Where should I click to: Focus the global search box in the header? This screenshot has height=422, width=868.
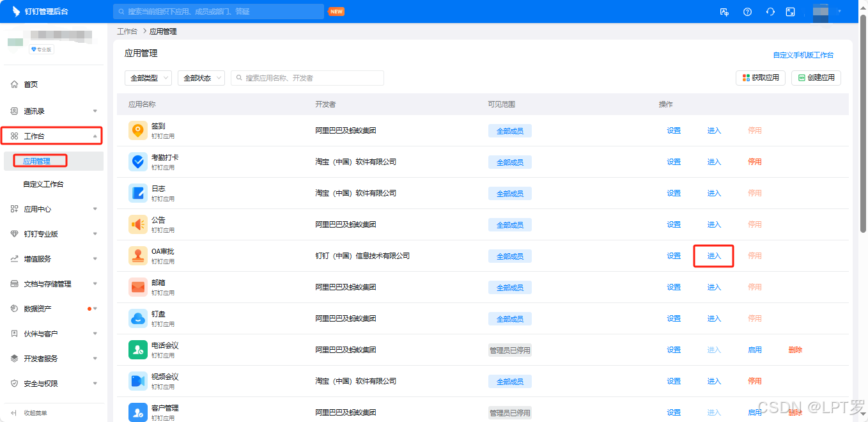[x=219, y=12]
